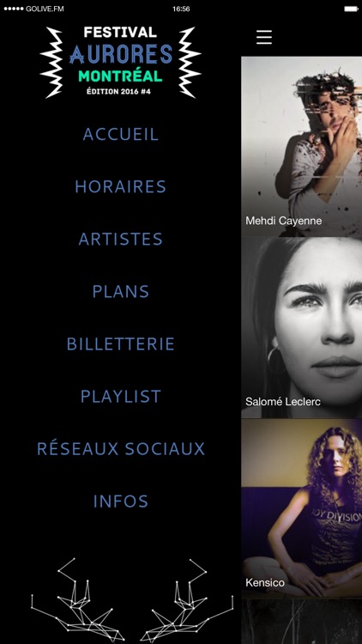The image size is (362, 644).
Task: Tap the hamburger menu icon
Action: [x=264, y=37]
